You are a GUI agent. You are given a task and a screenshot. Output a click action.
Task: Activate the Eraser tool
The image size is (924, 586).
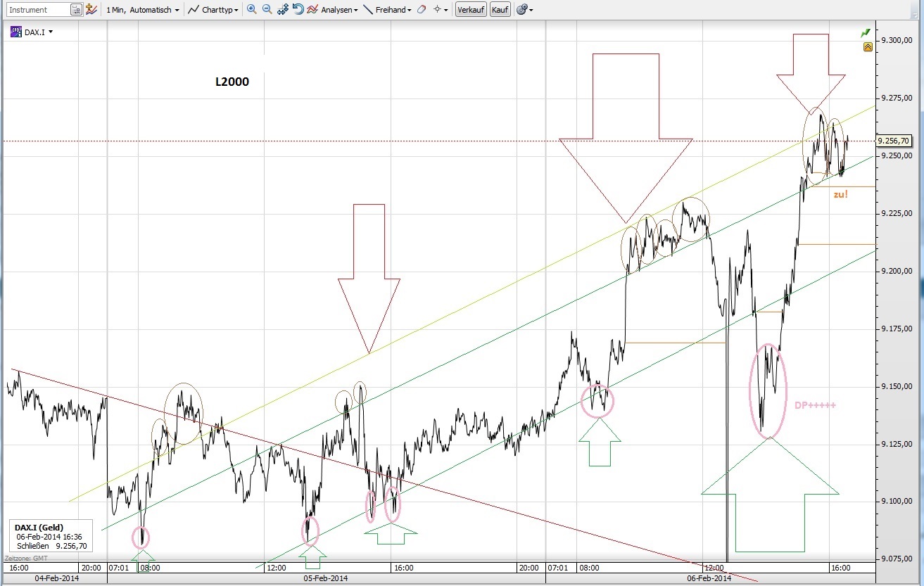[x=421, y=9]
